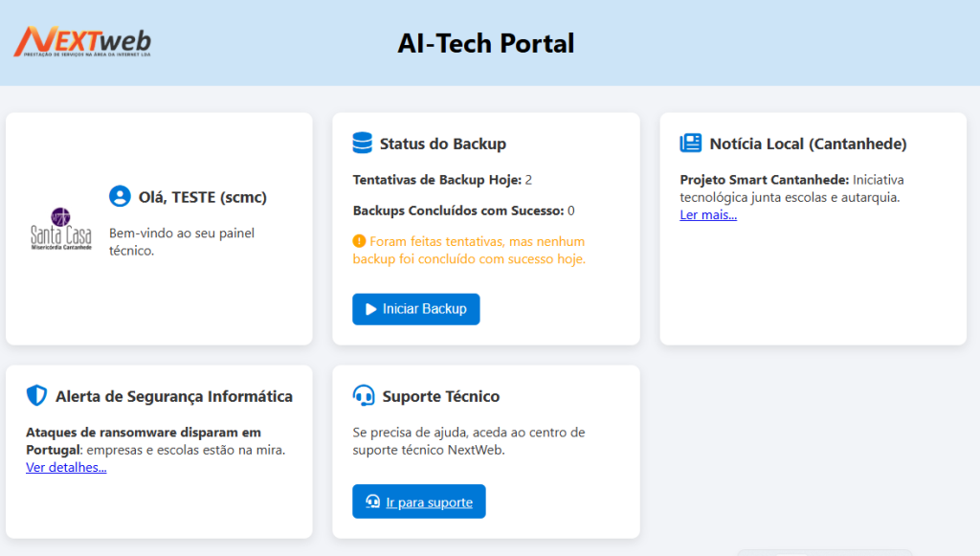Click the orange warning icon in backup message
This screenshot has width=980, height=556.
coord(359,241)
